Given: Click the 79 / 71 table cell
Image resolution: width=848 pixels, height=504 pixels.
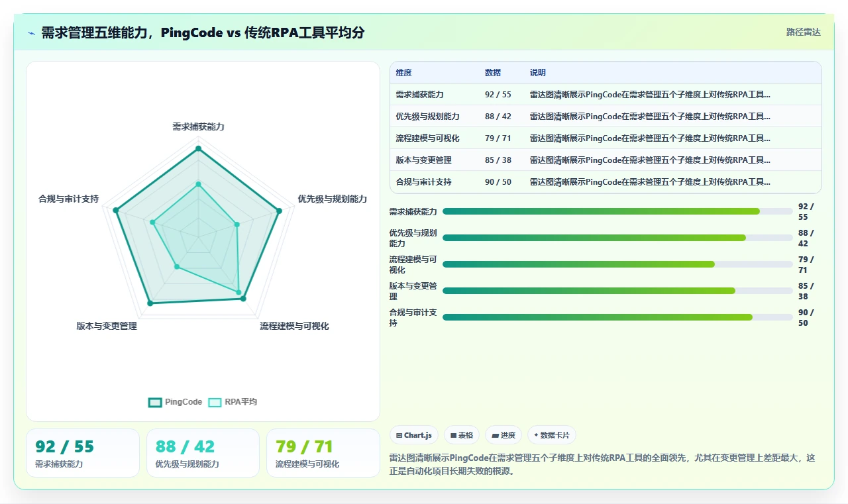Looking at the screenshot, I should 498,138.
